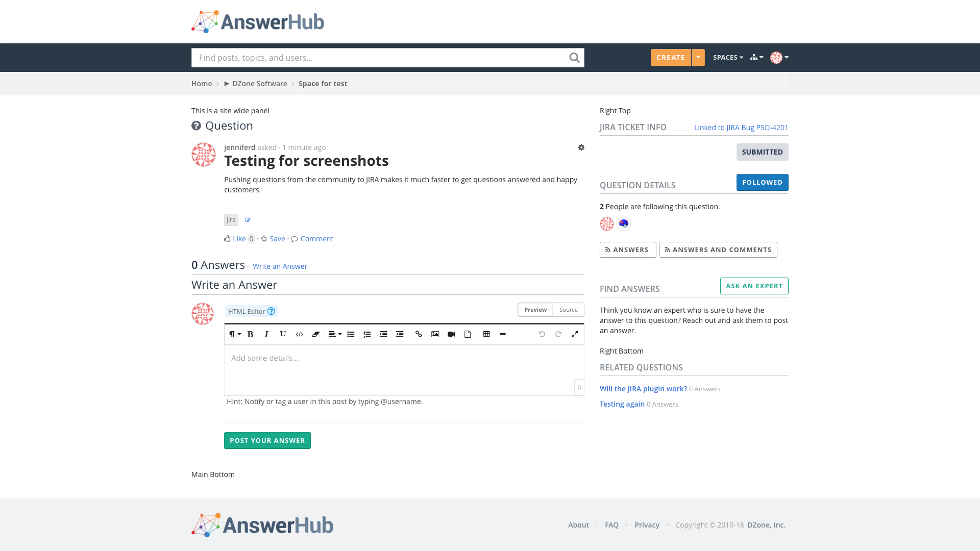
Task: Open the CREATE split-button dropdown arrow
Action: tap(698, 58)
